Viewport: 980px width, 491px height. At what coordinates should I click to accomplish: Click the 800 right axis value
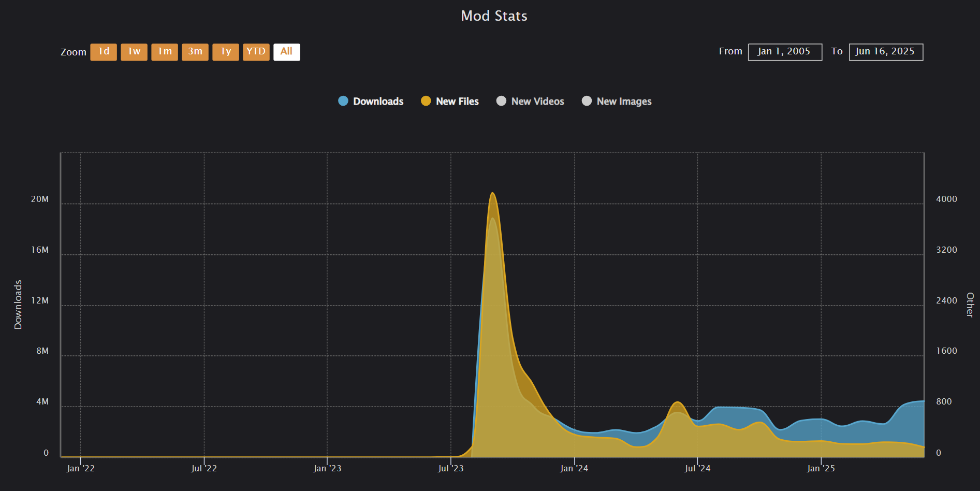(944, 402)
